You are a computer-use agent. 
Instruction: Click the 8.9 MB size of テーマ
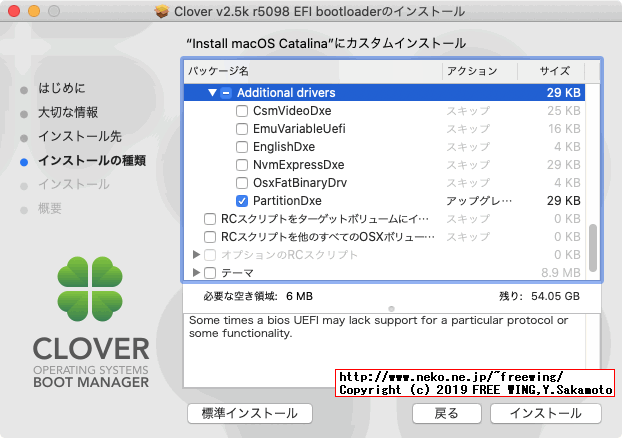(x=561, y=273)
